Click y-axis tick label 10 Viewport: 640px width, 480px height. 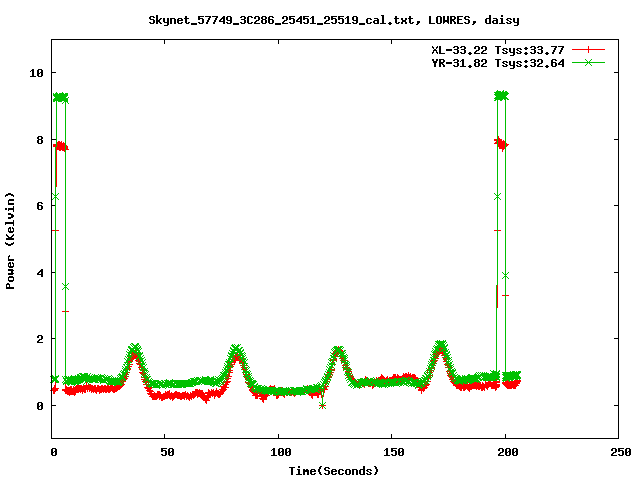[36, 73]
